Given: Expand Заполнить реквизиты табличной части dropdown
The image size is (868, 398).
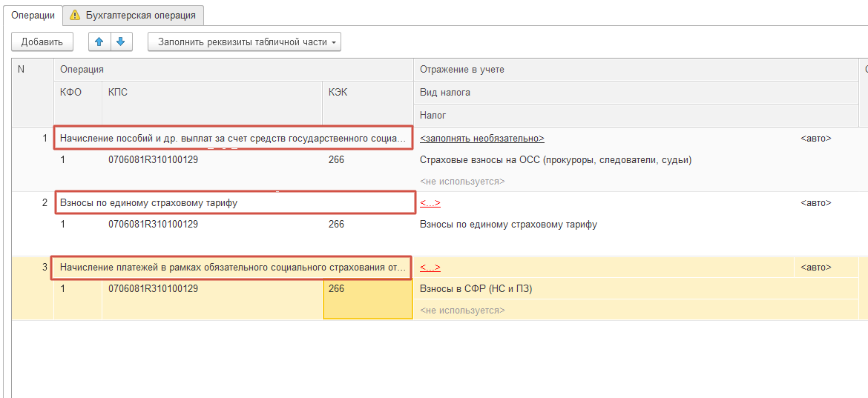Looking at the screenshot, I should pyautogui.click(x=244, y=42).
